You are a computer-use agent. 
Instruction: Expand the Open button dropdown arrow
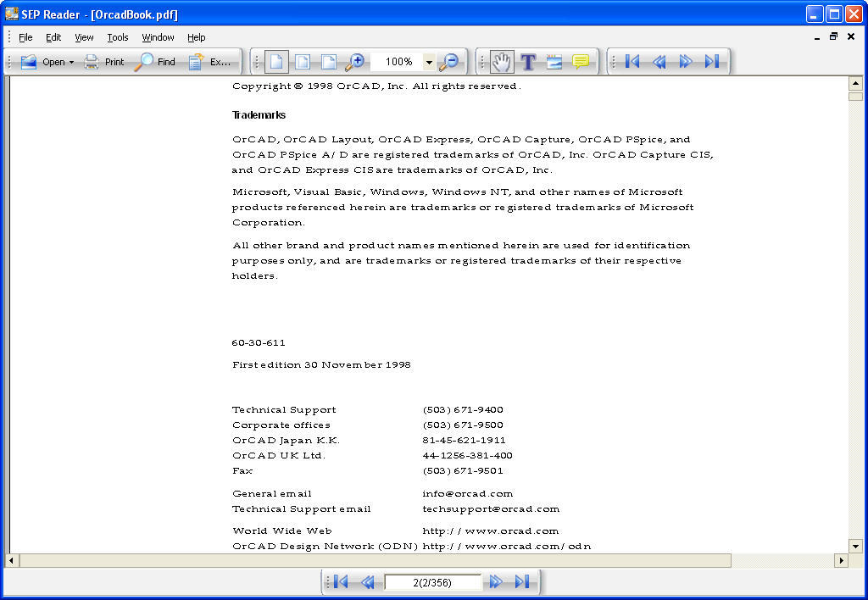[x=71, y=62]
